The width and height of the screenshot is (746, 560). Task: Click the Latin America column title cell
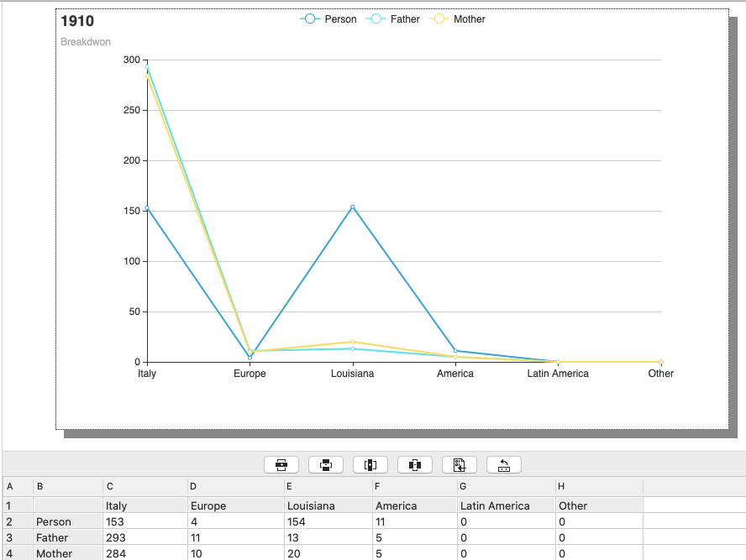(x=506, y=505)
